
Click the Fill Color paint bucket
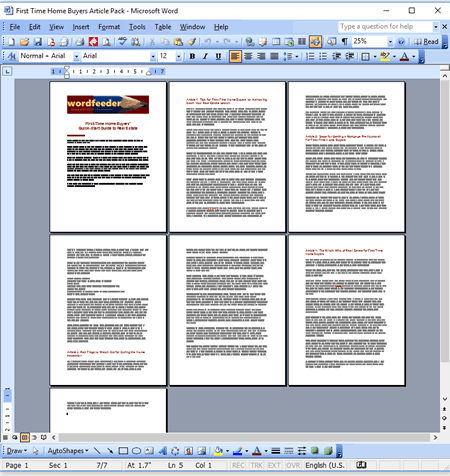click(x=218, y=451)
